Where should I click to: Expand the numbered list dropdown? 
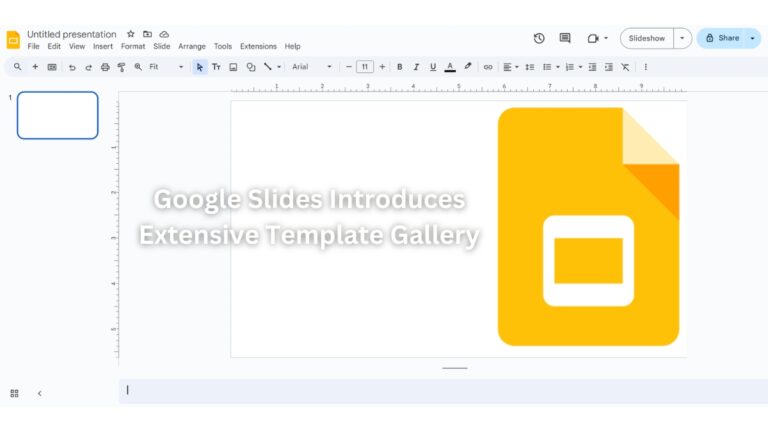pos(580,67)
